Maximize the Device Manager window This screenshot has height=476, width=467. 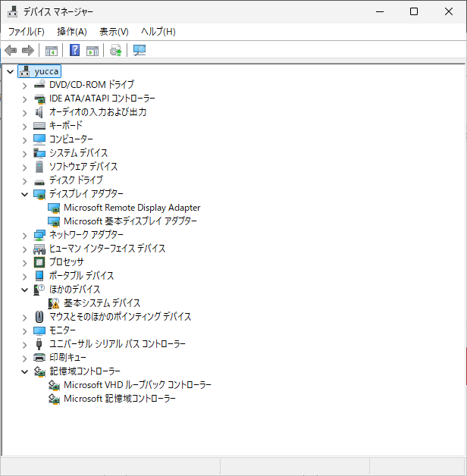414,11
